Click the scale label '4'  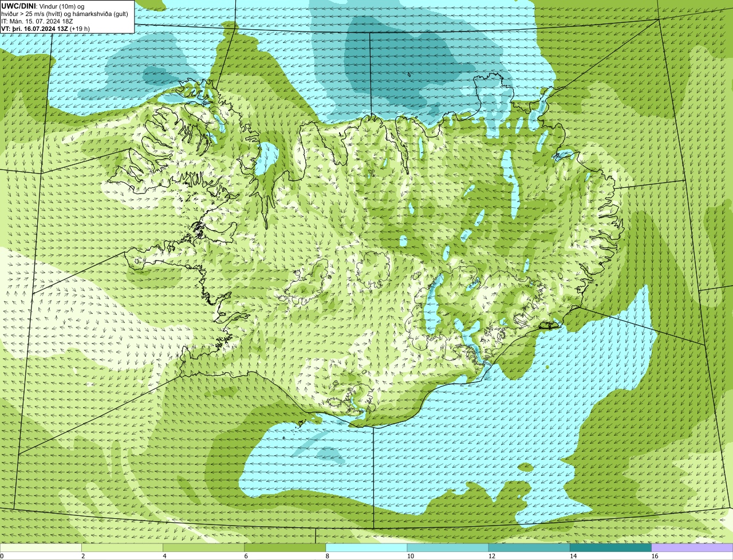point(164,556)
